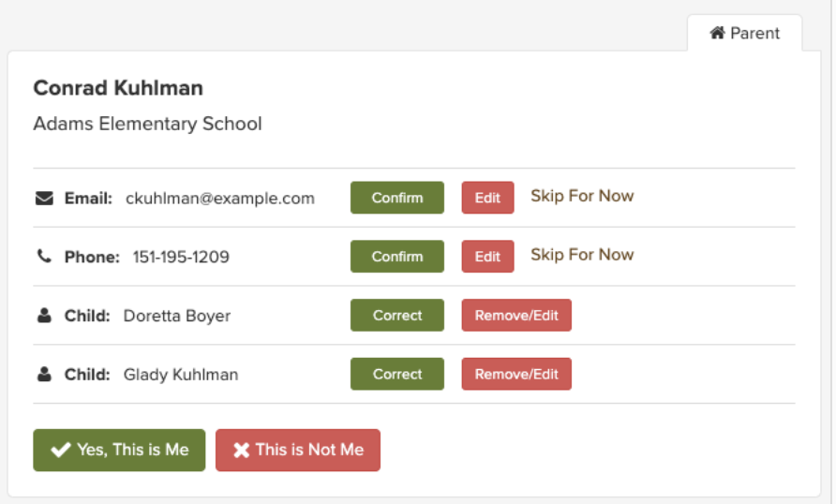The height and width of the screenshot is (504, 836).
Task: Open the Parent tab
Action: (x=745, y=33)
